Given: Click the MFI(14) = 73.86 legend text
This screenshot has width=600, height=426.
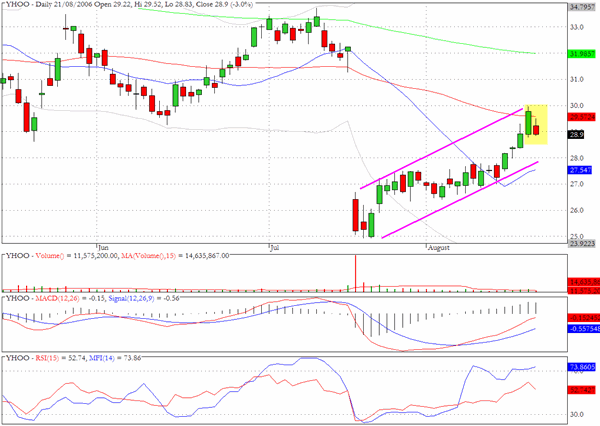Looking at the screenshot, I should pos(115,358).
